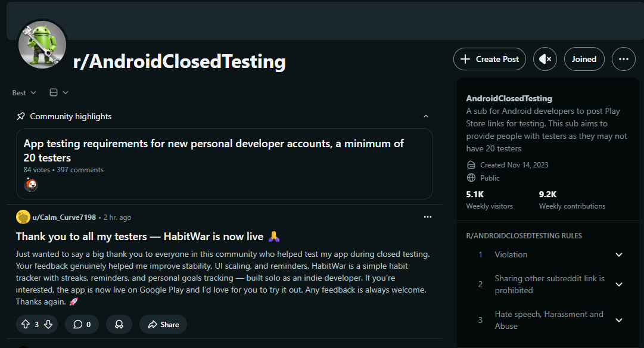The height and width of the screenshot is (348, 644).
Task: Open the Best sort dropdown
Action: click(23, 92)
